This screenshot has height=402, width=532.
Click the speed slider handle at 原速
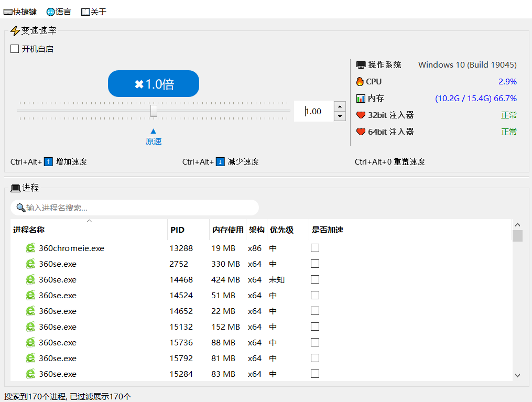(154, 111)
